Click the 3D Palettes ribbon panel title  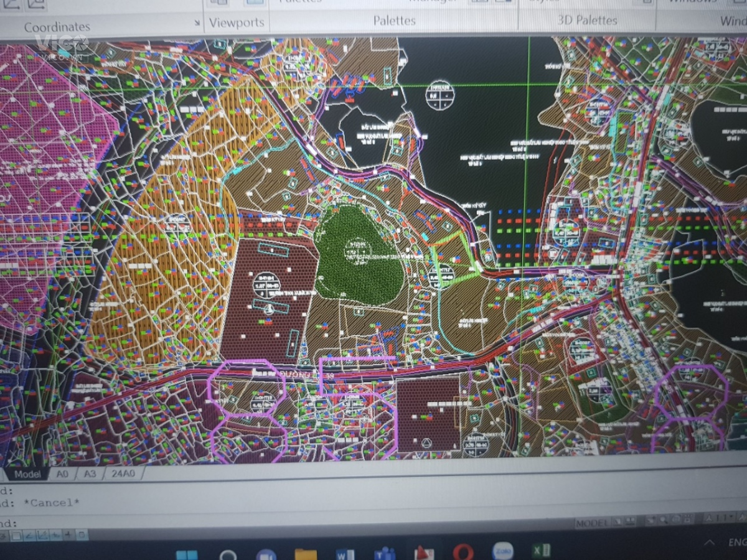pyautogui.click(x=587, y=20)
